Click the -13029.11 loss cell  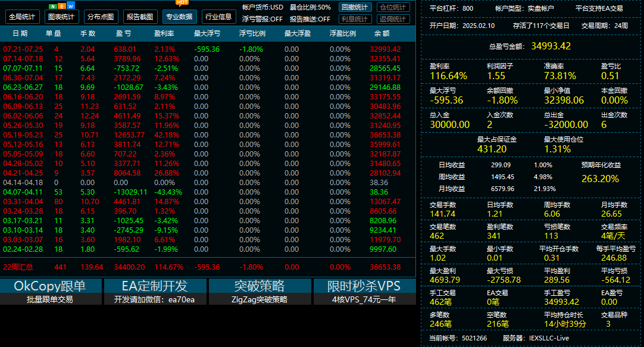pos(130,192)
